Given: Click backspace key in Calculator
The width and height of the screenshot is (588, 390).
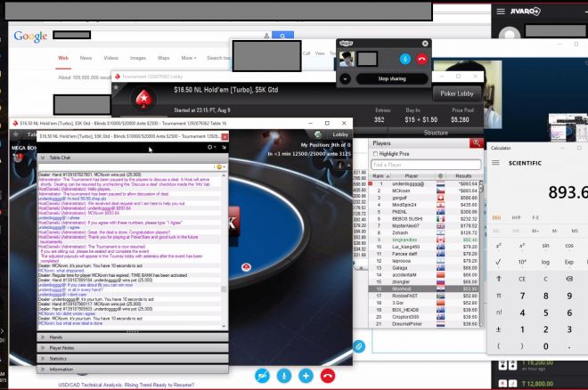Looking at the screenshot, I should pos(569,279).
